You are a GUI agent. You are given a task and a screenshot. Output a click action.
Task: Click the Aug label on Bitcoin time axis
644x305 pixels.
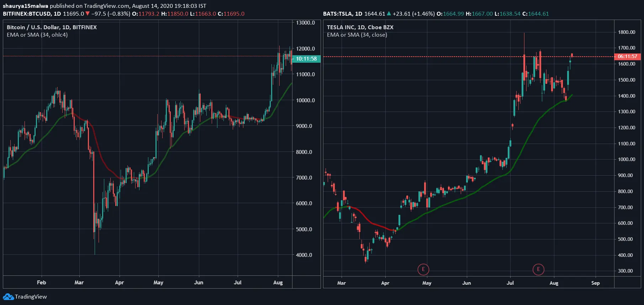pyautogui.click(x=278, y=282)
